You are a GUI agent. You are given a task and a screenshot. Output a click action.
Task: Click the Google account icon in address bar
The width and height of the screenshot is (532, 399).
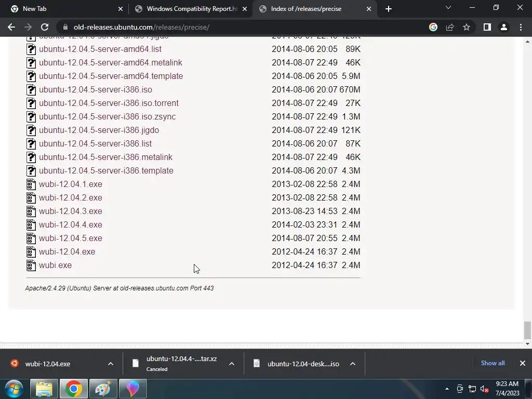[x=433, y=27]
